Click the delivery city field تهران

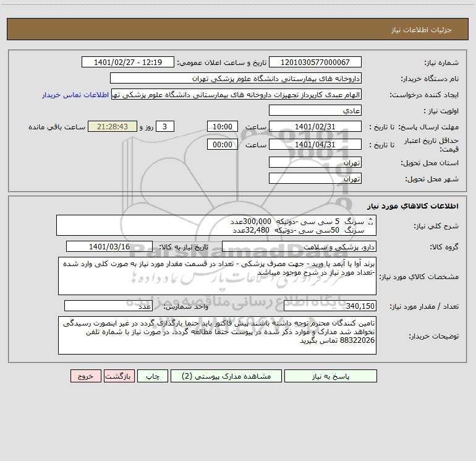[315, 178]
